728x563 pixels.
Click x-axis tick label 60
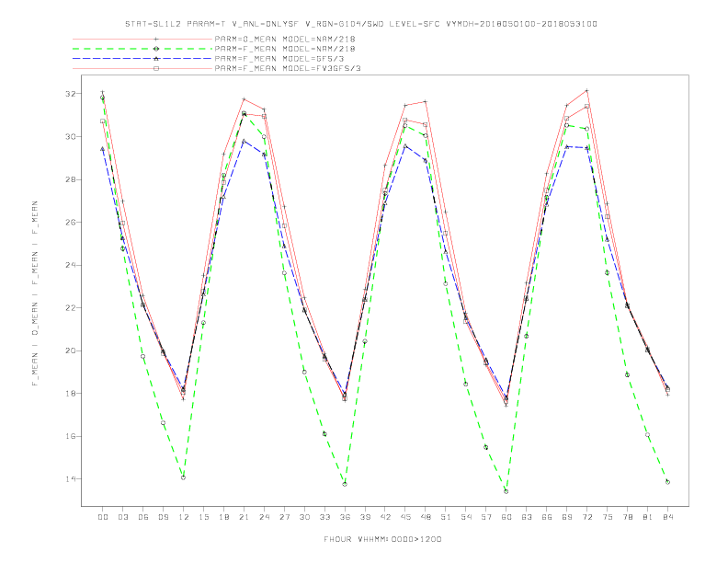coord(506,517)
